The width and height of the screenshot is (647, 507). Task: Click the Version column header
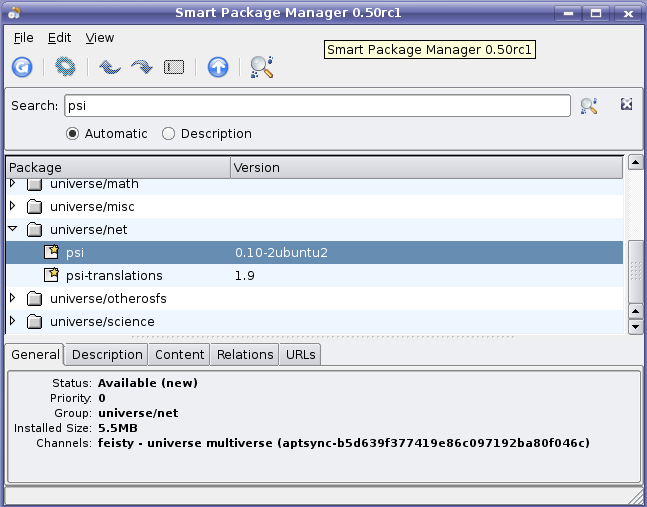point(427,167)
